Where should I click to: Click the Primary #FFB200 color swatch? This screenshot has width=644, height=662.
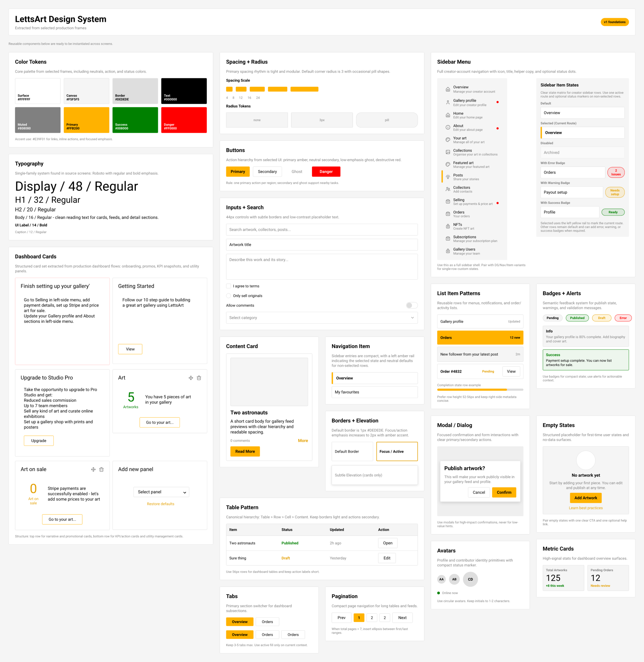86,120
